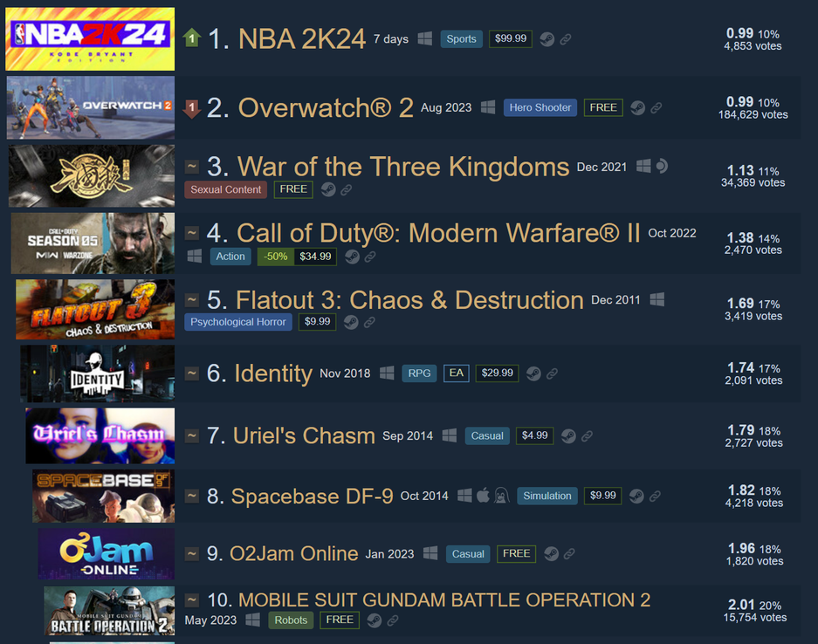This screenshot has width=818, height=644.
Task: Click the Sports tag on NBA 2K24
Action: point(461,39)
